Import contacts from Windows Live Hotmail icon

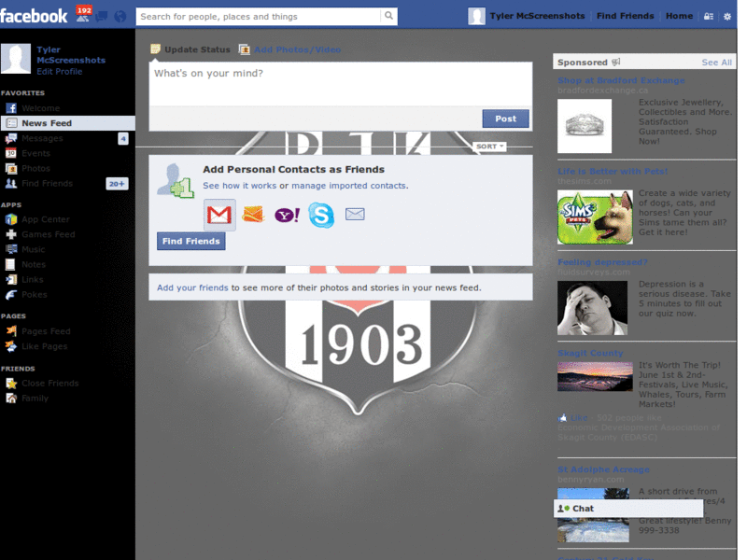[252, 215]
